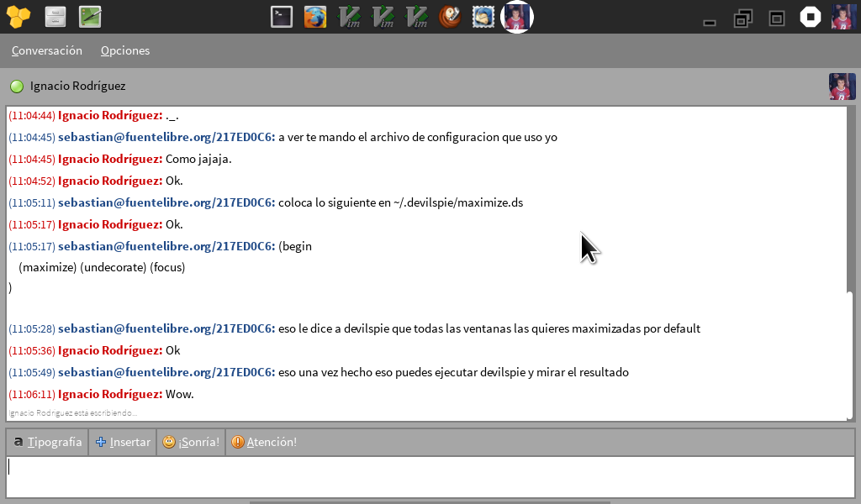Click Ignacio Rodríguez's buddy avatar thumbnail

(842, 87)
